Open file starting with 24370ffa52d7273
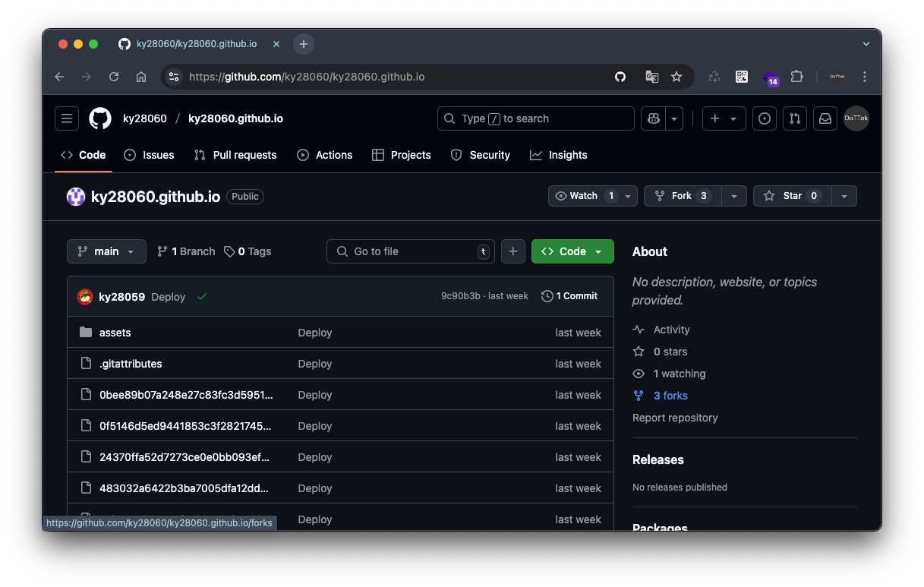 click(x=184, y=457)
